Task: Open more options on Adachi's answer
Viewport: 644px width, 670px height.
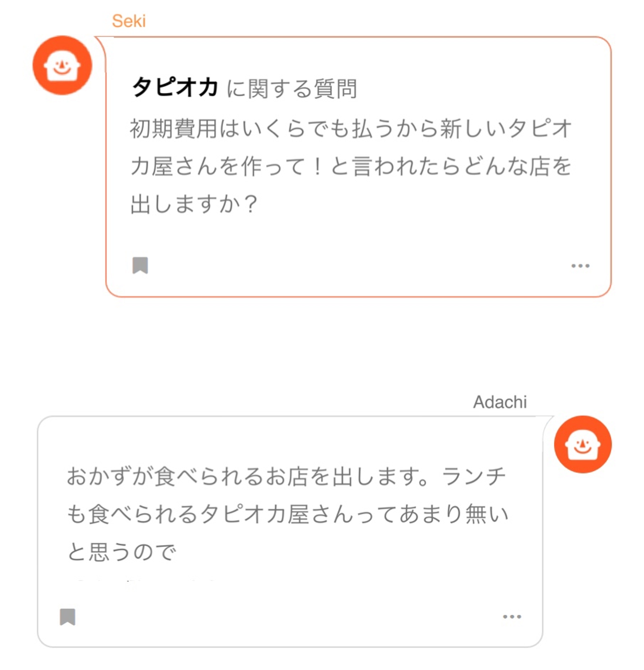Action: pos(512,617)
